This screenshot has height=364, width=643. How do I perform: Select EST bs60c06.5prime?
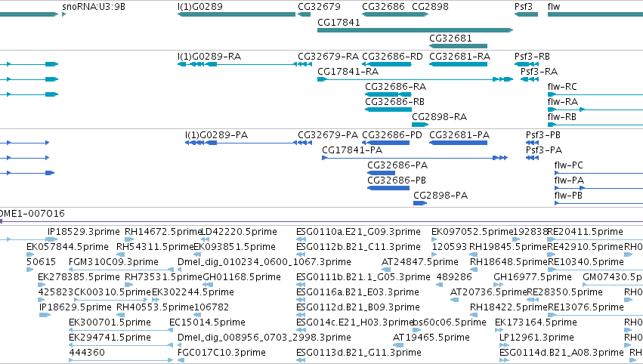point(417,330)
